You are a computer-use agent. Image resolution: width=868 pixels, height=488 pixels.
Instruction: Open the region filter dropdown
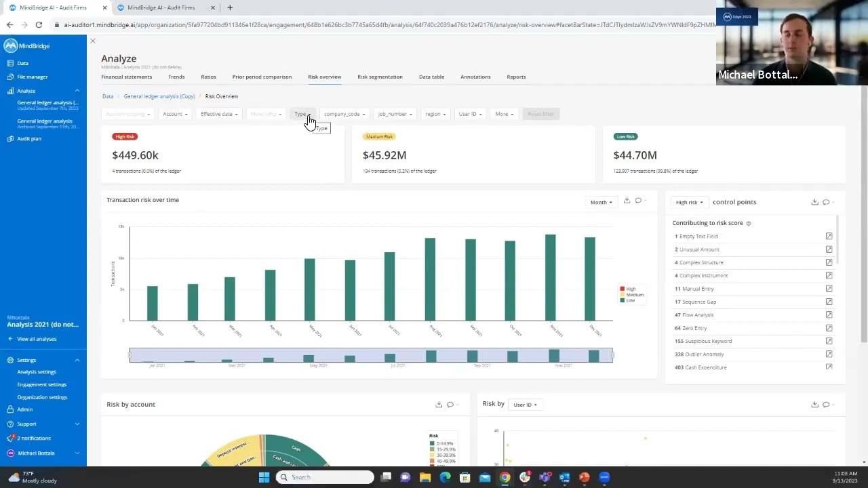[435, 114]
